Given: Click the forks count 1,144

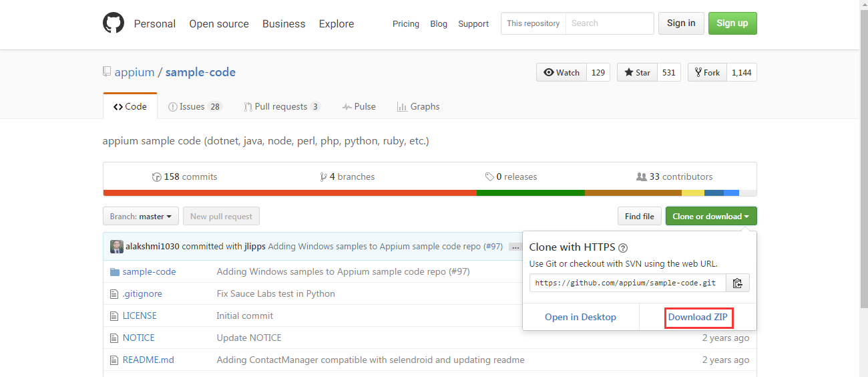Looking at the screenshot, I should [x=742, y=72].
